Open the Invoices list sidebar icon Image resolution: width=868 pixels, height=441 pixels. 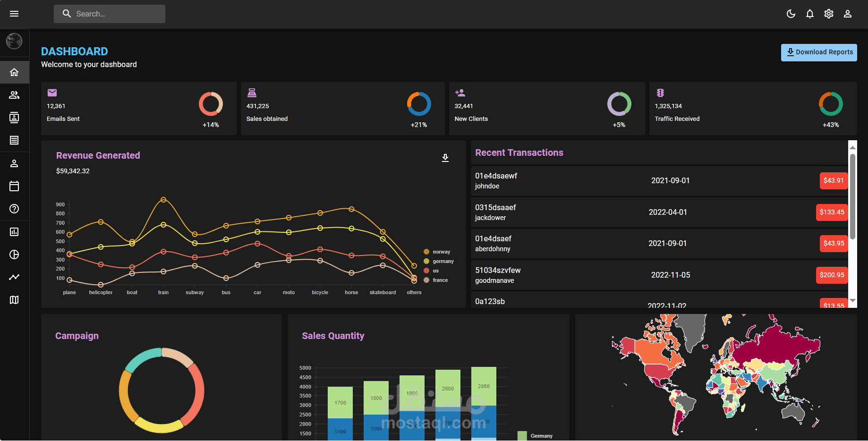coord(14,140)
